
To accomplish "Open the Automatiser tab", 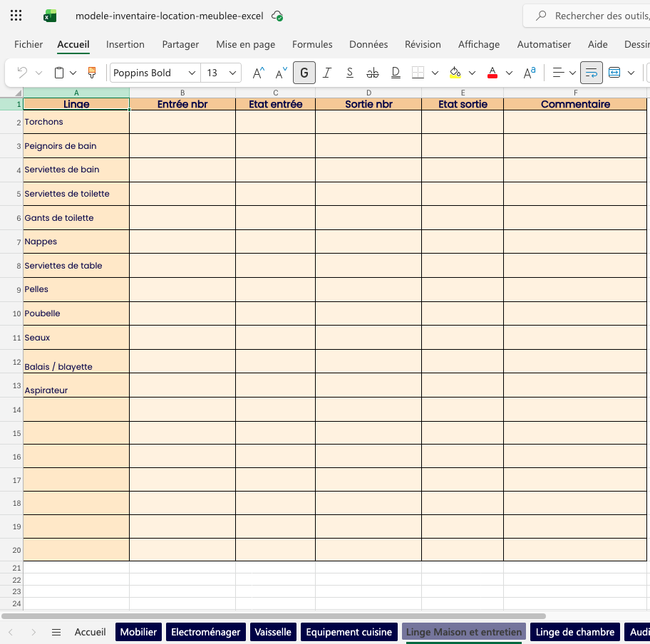I will tap(544, 44).
